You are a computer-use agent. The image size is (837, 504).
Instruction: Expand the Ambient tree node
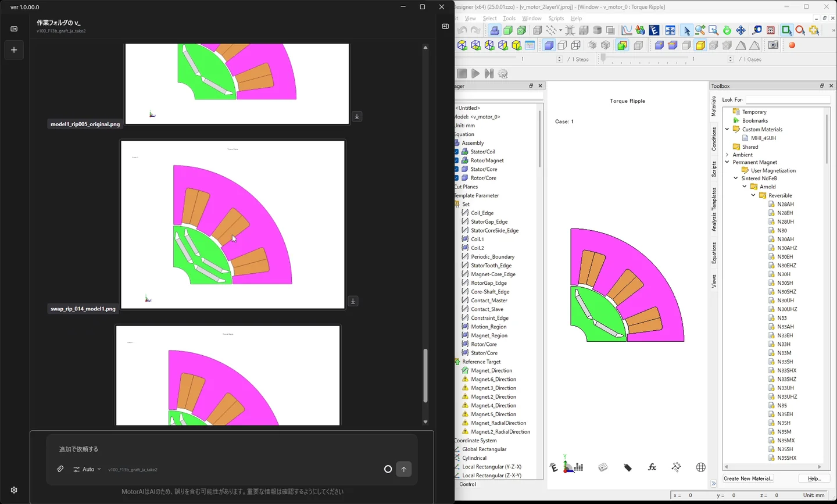(x=727, y=155)
